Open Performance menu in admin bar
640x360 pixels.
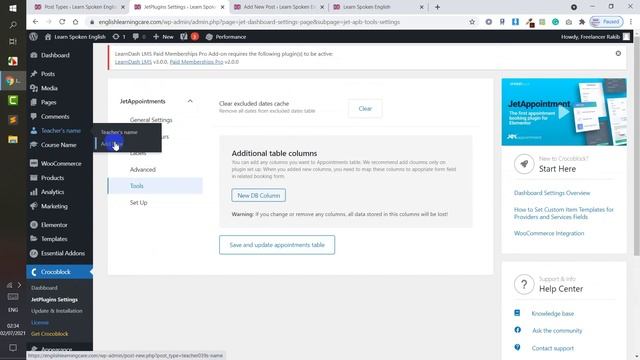(226, 37)
